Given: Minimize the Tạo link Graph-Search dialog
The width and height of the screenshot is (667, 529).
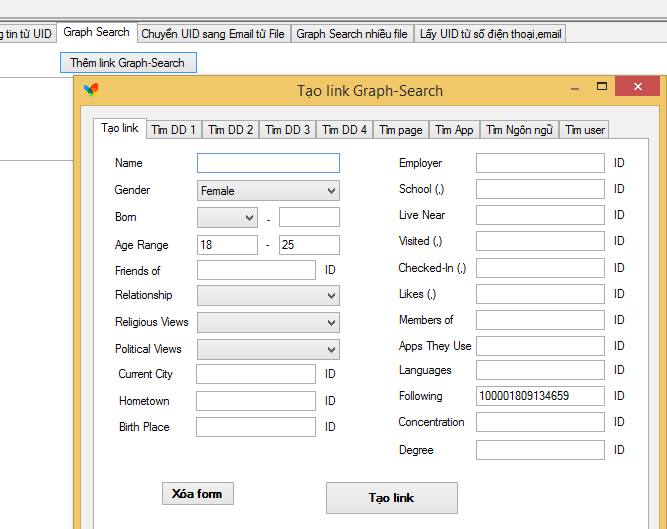Looking at the screenshot, I should click(x=575, y=88).
